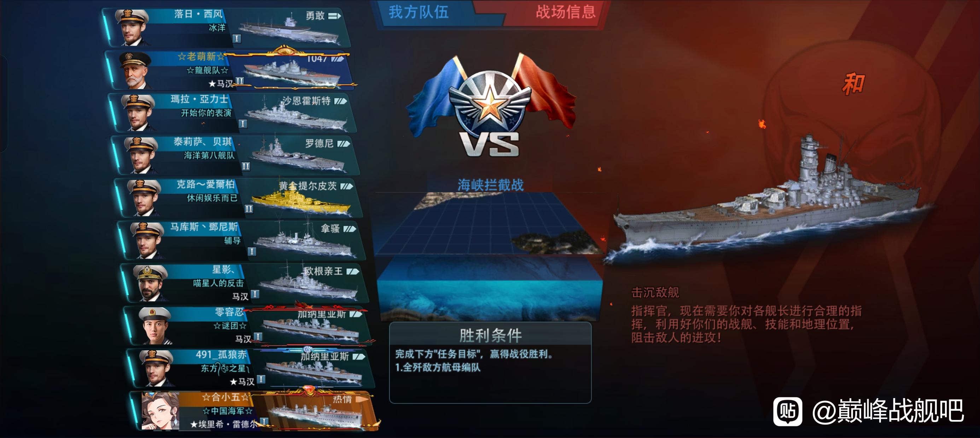Click the 击沉敌舰 mission heading
Viewport: 980px width, 438px height.
click(x=655, y=292)
